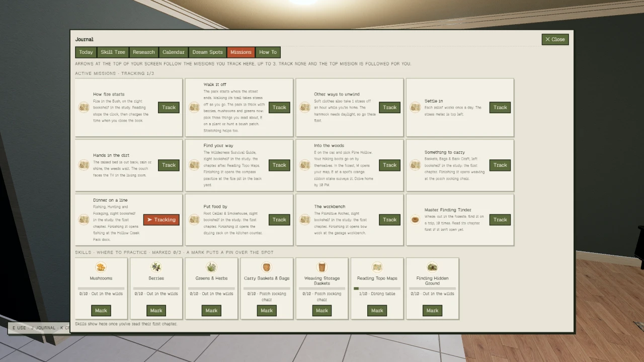The height and width of the screenshot is (362, 644).
Task: Mark the Mushrooms practice spot
Action: [x=101, y=311]
